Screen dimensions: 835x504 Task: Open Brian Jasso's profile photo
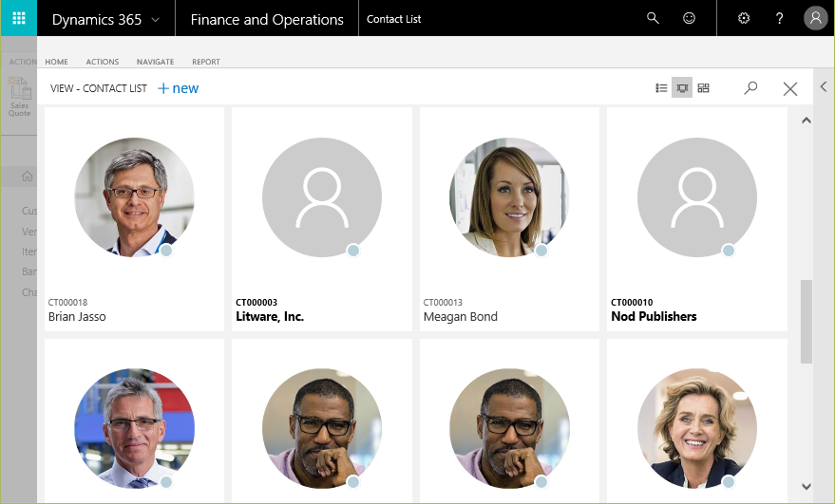tap(134, 197)
